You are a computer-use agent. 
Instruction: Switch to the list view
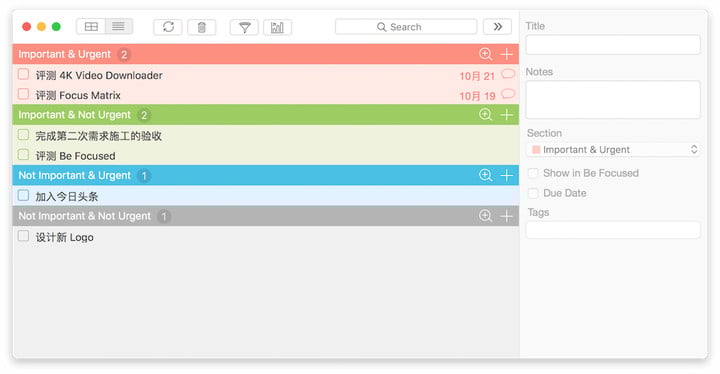click(118, 27)
